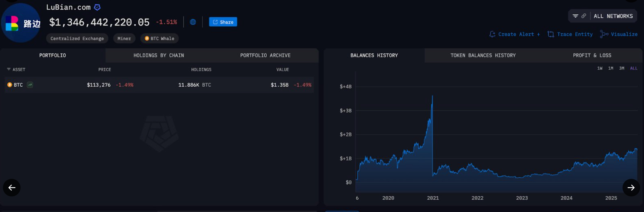Open the PROFIT & LOSS tab
Screen dimensions: 644x212
tap(592, 55)
